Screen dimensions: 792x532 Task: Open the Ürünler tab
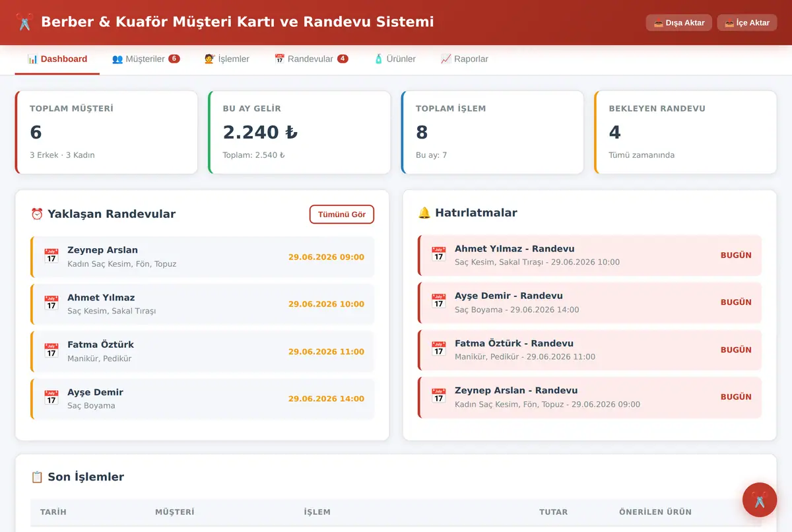point(395,59)
